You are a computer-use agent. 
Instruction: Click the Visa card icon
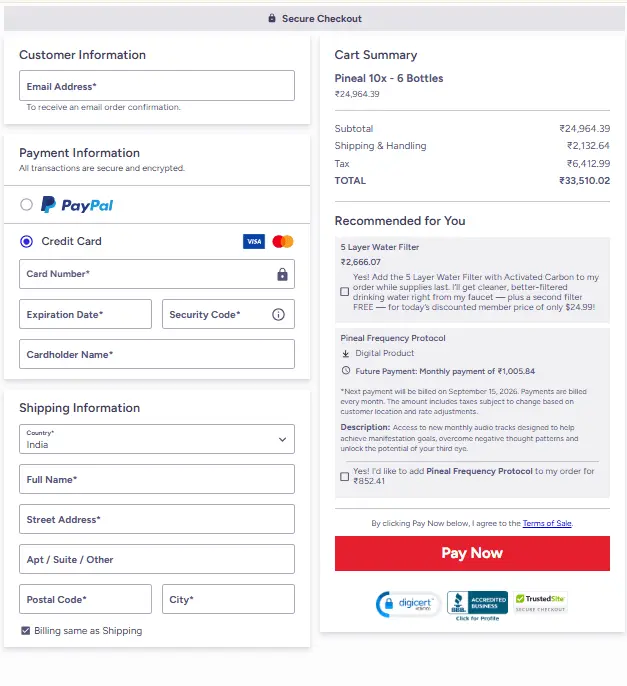[254, 242]
